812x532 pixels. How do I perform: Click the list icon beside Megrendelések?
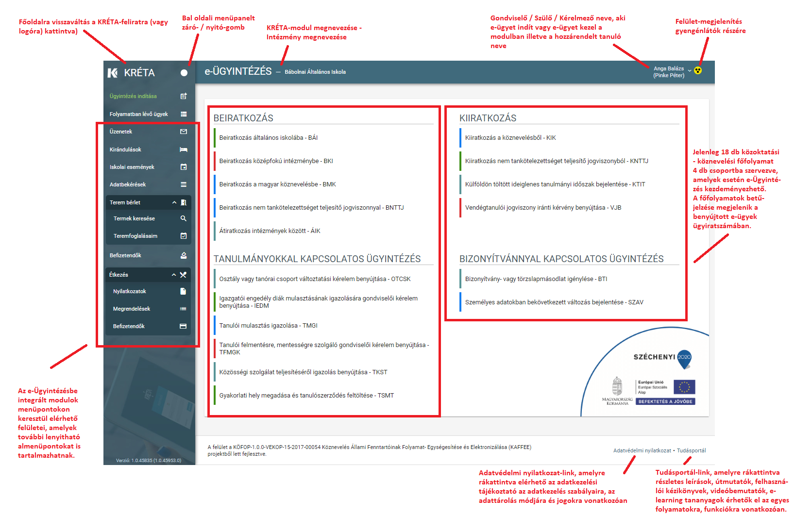pyautogui.click(x=183, y=309)
